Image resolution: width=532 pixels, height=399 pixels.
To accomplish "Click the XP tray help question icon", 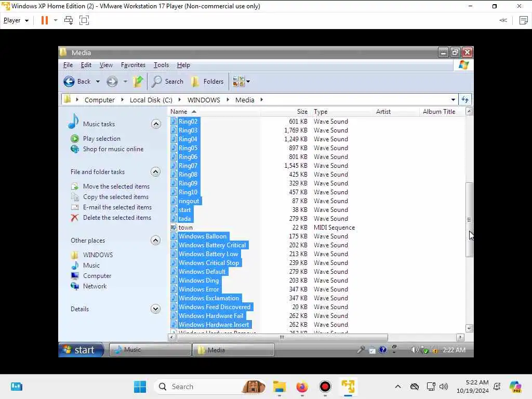I will coord(383,350).
